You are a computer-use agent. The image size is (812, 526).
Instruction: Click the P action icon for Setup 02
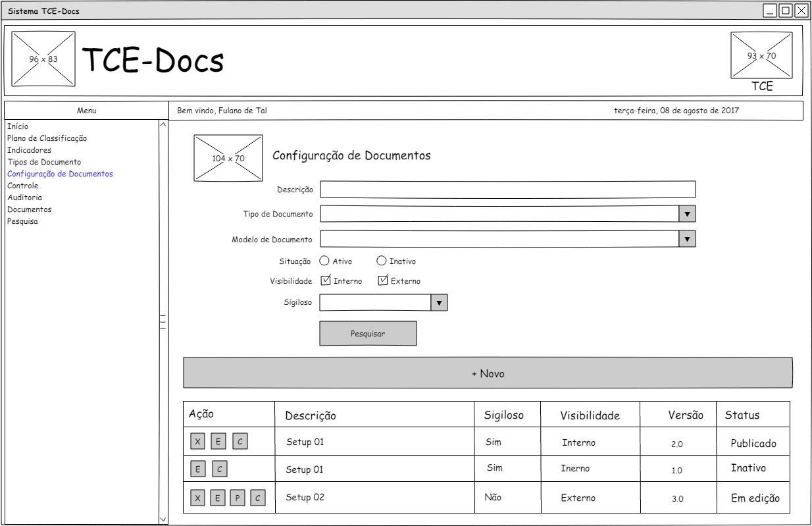coord(238,498)
